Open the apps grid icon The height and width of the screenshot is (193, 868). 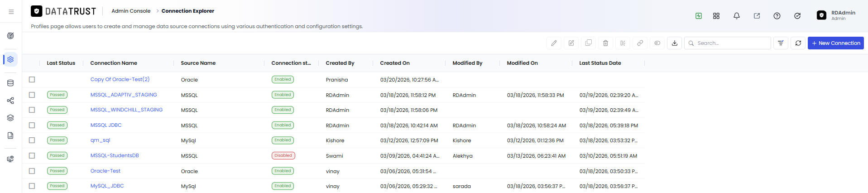716,16
